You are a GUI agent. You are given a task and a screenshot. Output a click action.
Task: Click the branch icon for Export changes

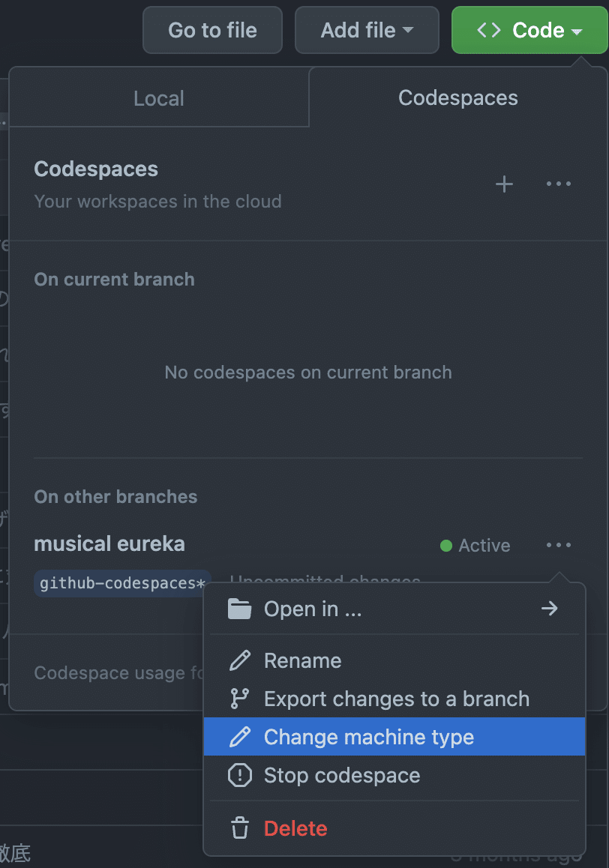tap(239, 699)
